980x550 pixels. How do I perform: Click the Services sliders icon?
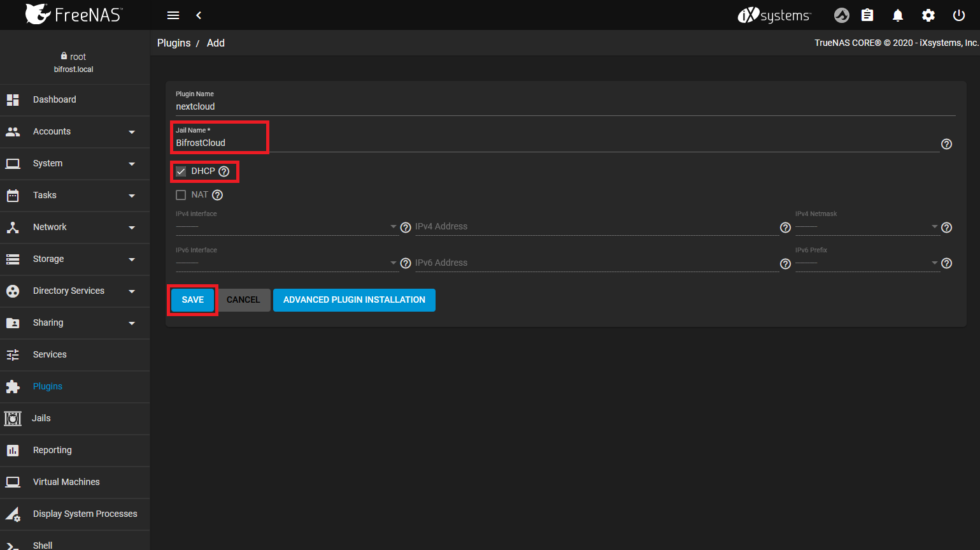[x=13, y=354]
